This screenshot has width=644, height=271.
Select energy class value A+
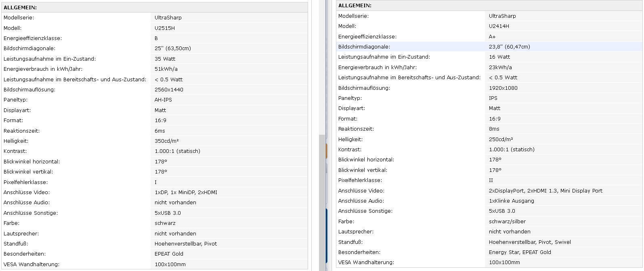493,36
